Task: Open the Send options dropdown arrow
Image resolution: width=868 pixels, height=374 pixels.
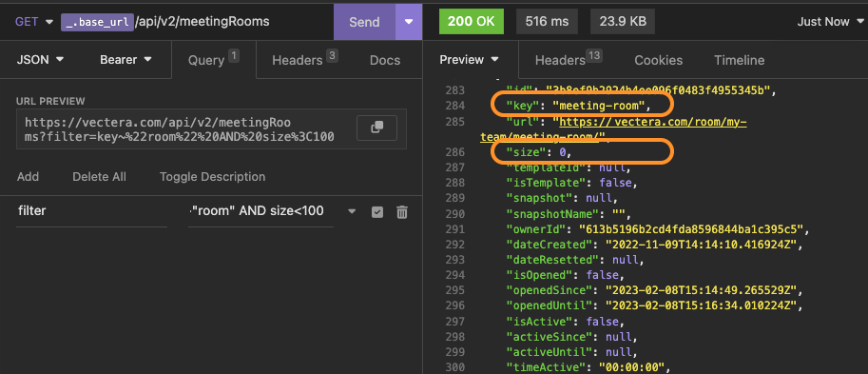Action: pyautogui.click(x=409, y=22)
